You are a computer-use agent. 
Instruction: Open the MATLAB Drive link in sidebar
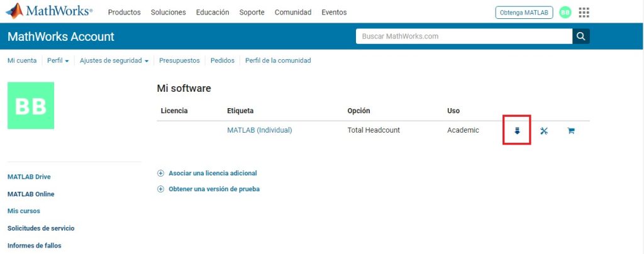(29, 177)
